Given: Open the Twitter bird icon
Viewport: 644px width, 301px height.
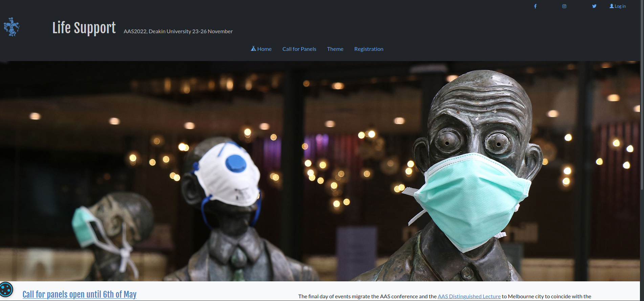Looking at the screenshot, I should [x=594, y=6].
